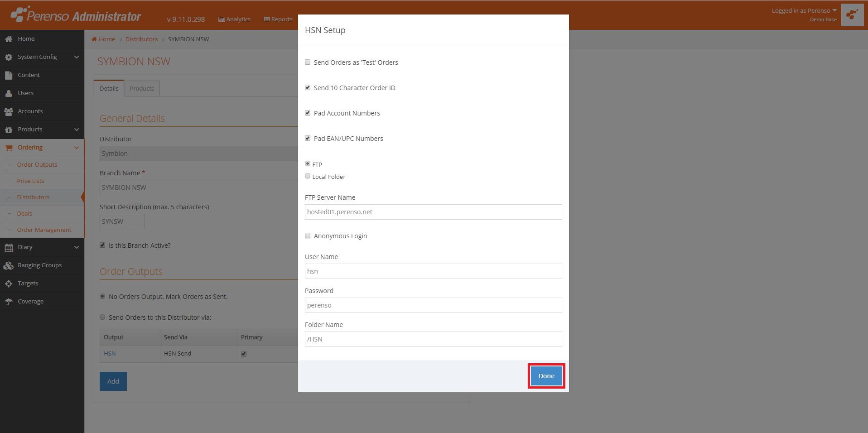Image resolution: width=868 pixels, height=433 pixels.
Task: Select No Orders Output radio option
Action: (x=102, y=296)
